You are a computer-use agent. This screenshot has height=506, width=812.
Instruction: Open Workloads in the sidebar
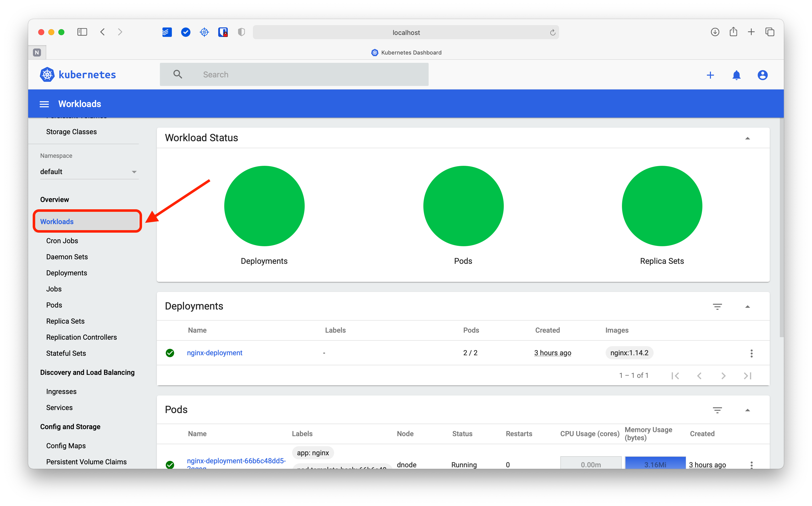coord(87,222)
